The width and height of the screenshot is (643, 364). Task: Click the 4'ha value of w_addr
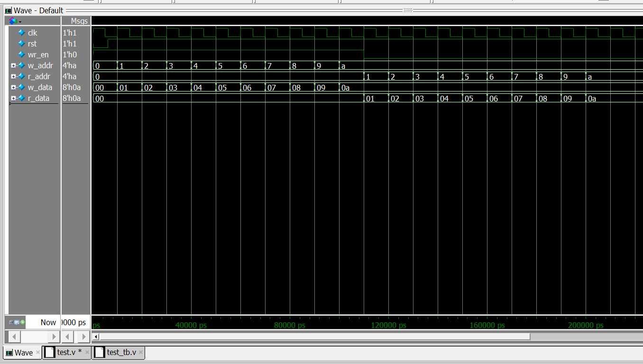pyautogui.click(x=69, y=65)
